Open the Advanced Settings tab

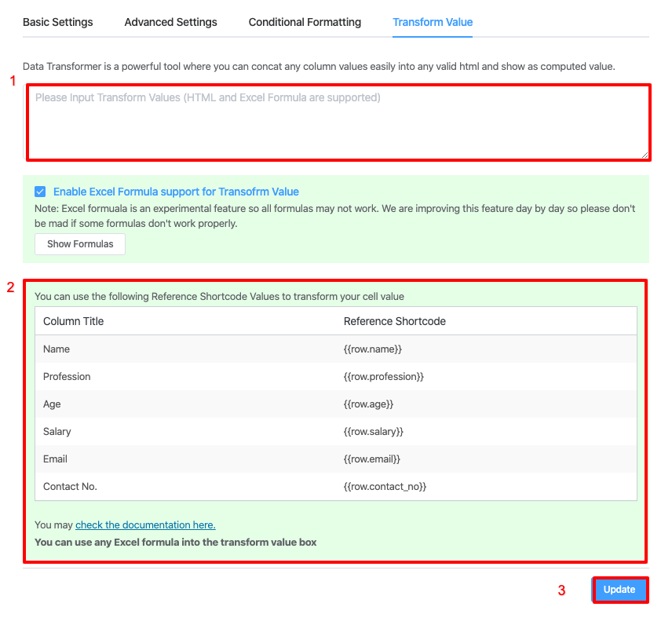[170, 22]
